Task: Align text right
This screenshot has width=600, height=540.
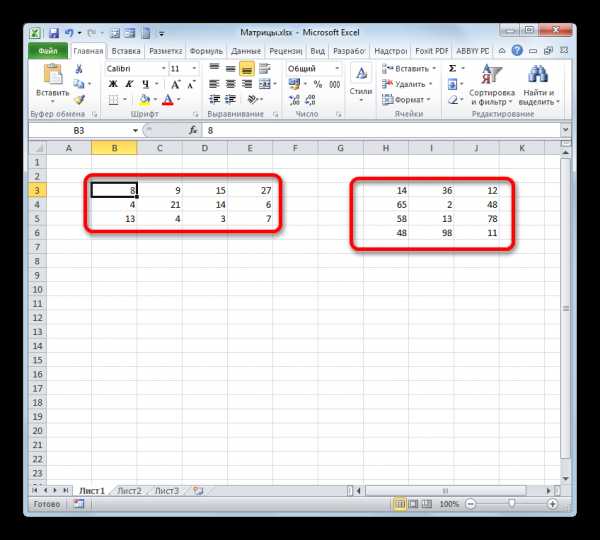Action: 247,84
